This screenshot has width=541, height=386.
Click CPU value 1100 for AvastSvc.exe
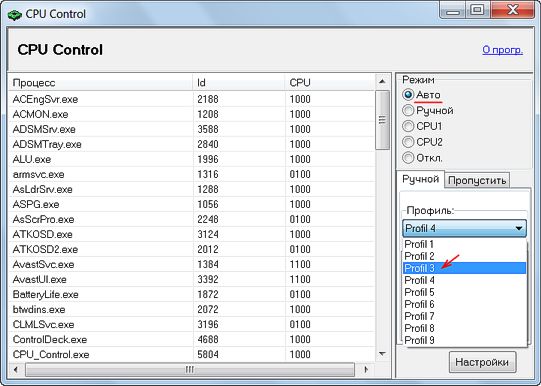(300, 265)
